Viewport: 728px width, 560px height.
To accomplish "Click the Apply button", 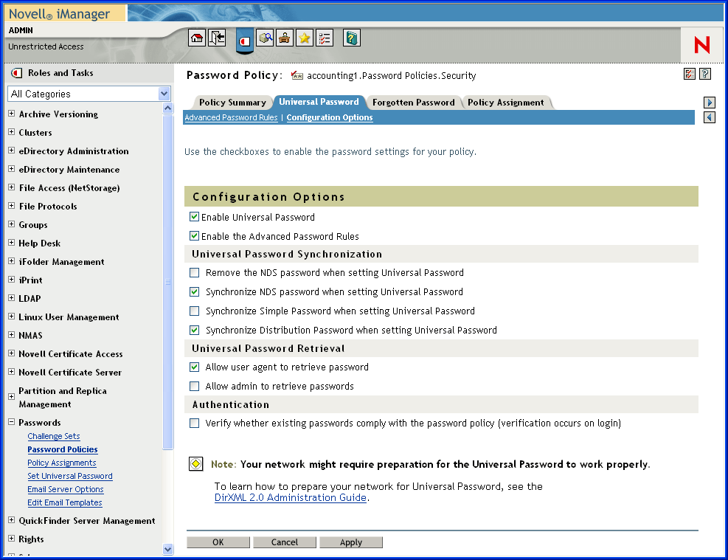I will point(351,542).
